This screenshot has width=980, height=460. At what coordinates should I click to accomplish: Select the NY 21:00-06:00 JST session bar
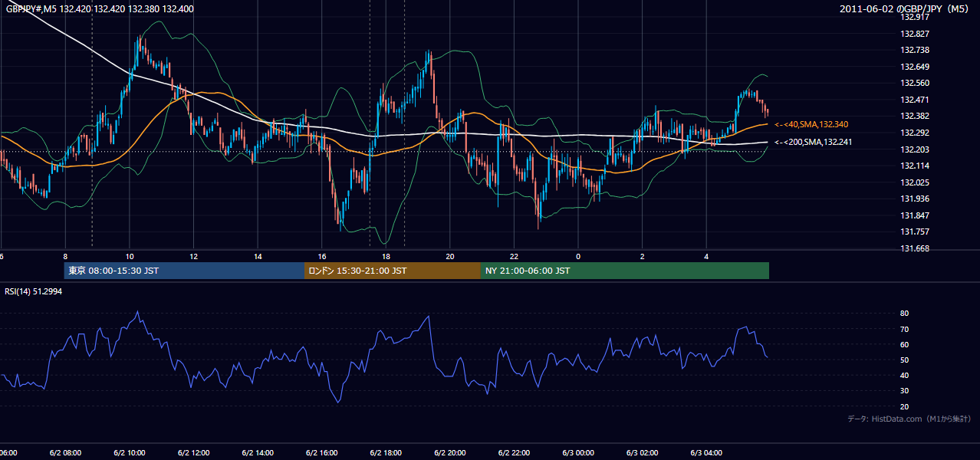[625, 271]
